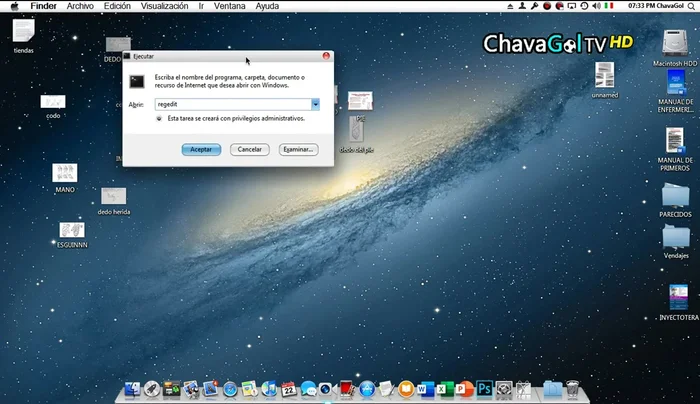Open the Ir menu
This screenshot has height=404, width=700.
(x=201, y=6)
